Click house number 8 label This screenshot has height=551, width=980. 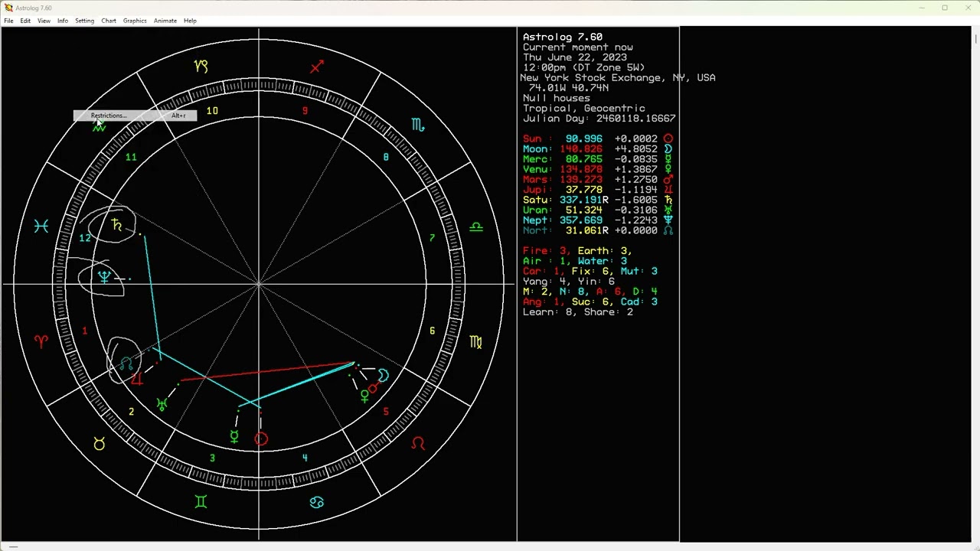coord(386,157)
